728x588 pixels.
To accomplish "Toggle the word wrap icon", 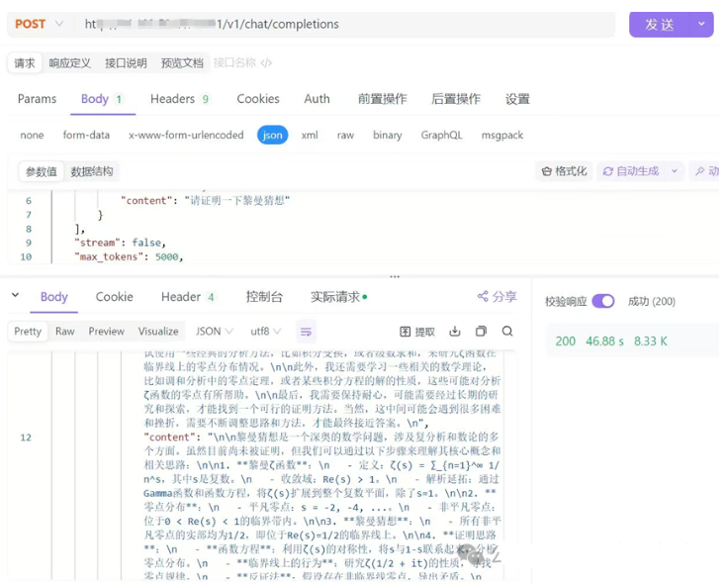I will (306, 332).
